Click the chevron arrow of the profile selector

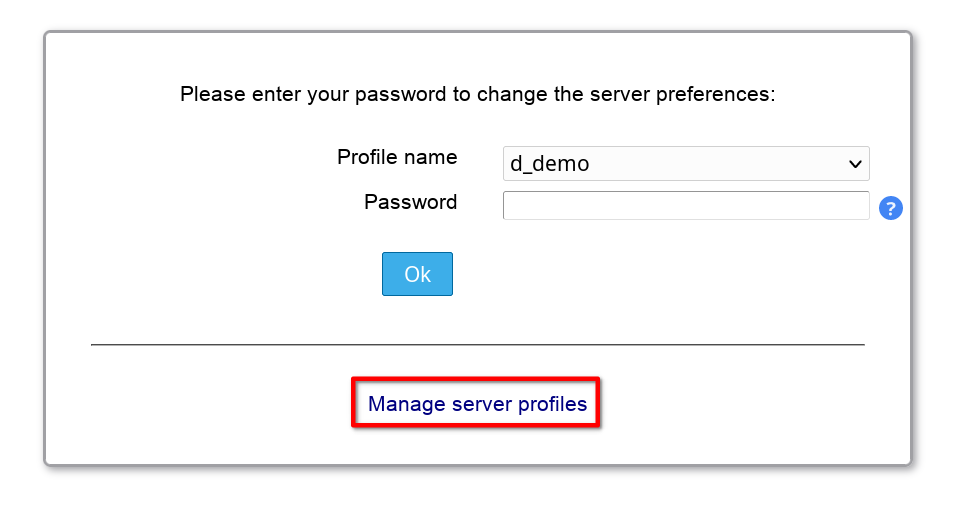pyautogui.click(x=855, y=164)
